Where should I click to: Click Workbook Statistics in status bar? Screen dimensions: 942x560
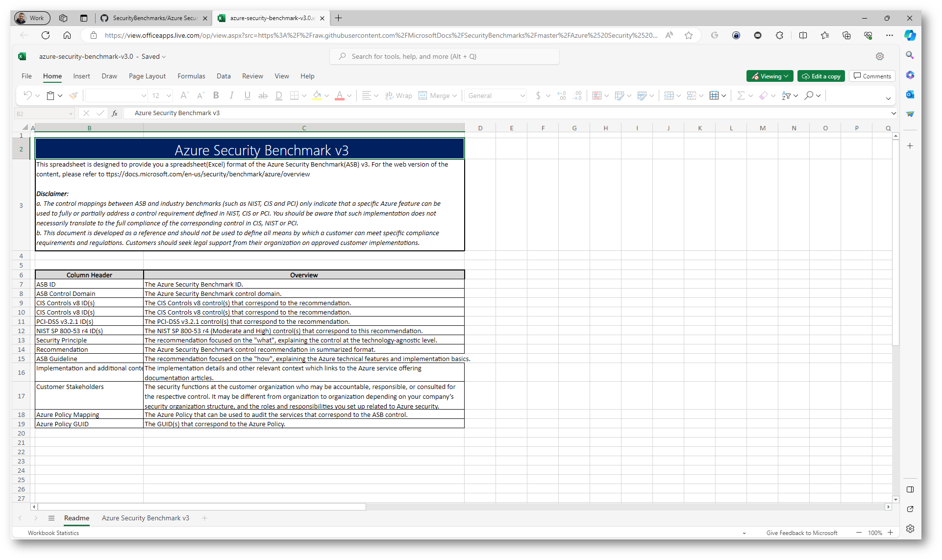coord(53,533)
